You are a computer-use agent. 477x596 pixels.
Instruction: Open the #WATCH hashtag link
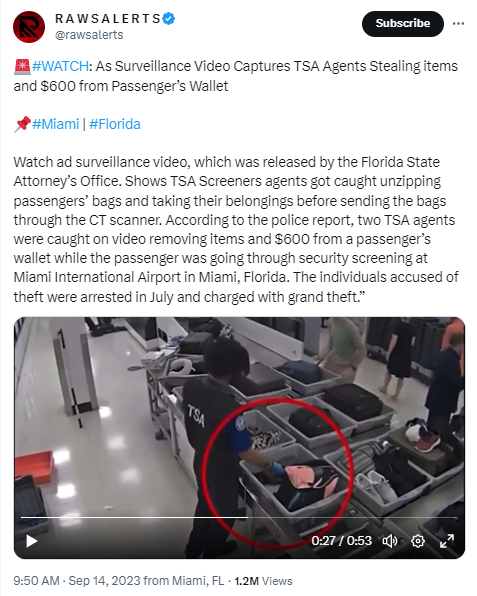(x=60, y=66)
